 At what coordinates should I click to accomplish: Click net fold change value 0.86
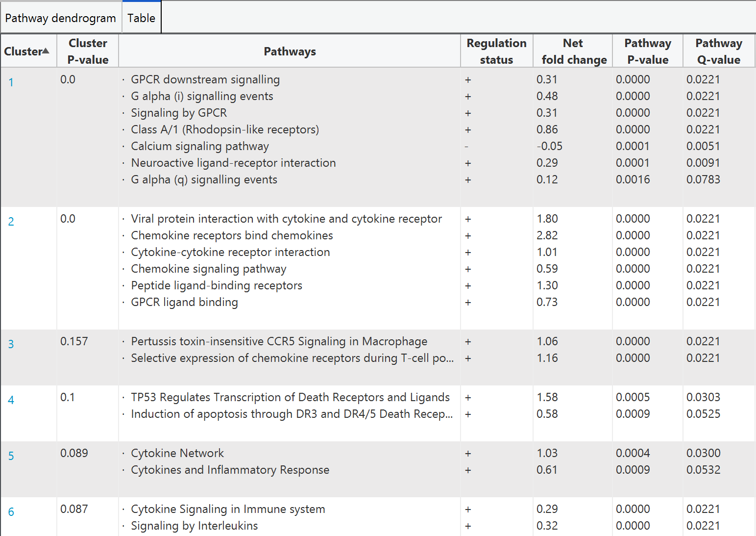click(x=547, y=129)
